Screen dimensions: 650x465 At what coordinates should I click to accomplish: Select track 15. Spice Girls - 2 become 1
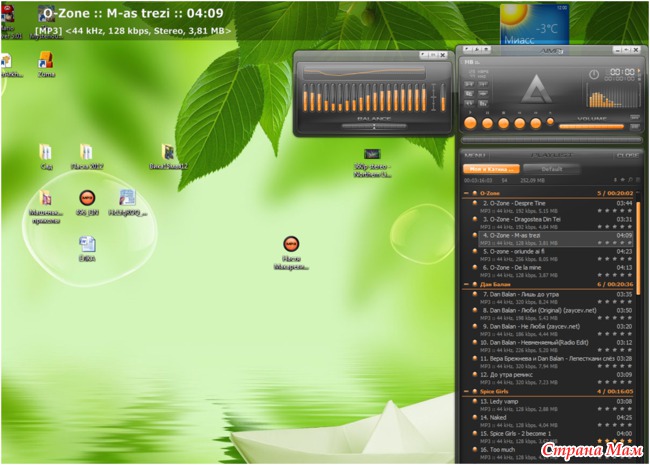pos(555,437)
